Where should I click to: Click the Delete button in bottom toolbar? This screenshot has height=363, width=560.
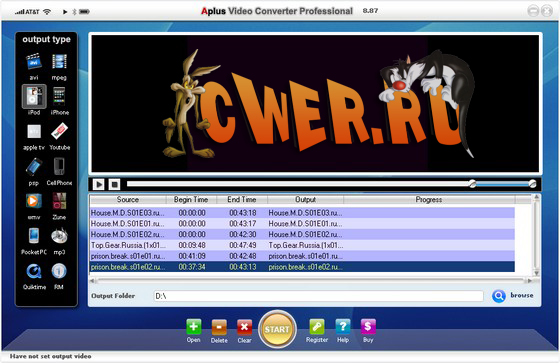(x=219, y=327)
